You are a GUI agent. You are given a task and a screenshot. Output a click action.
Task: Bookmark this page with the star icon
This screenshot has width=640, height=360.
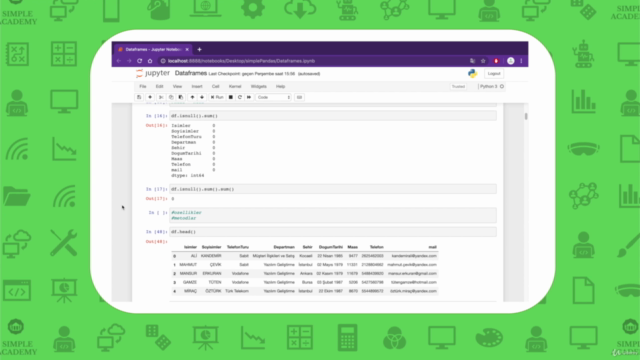coord(483,61)
